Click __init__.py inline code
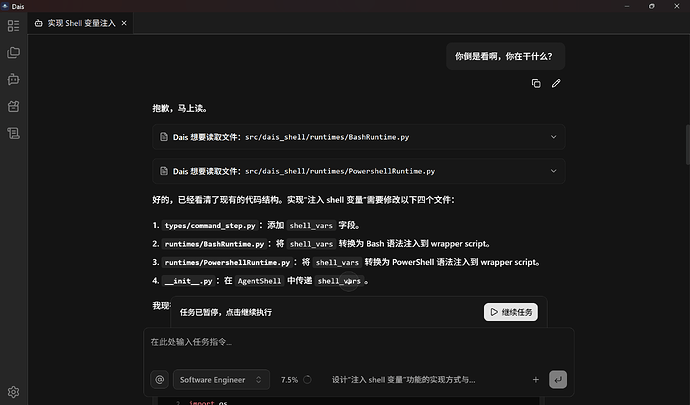The height and width of the screenshot is (405, 690). [188, 281]
